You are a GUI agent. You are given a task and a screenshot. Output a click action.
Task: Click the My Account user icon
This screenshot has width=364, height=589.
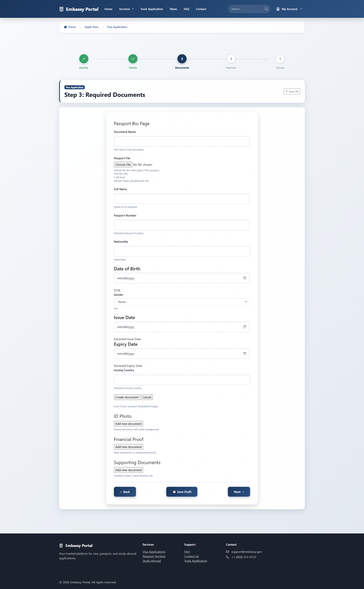[278, 9]
